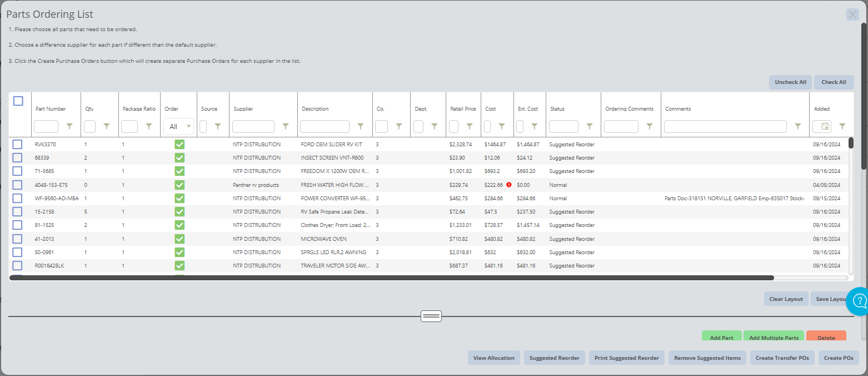Click the Suggested Reorder button
868x376 pixels.
pos(554,358)
